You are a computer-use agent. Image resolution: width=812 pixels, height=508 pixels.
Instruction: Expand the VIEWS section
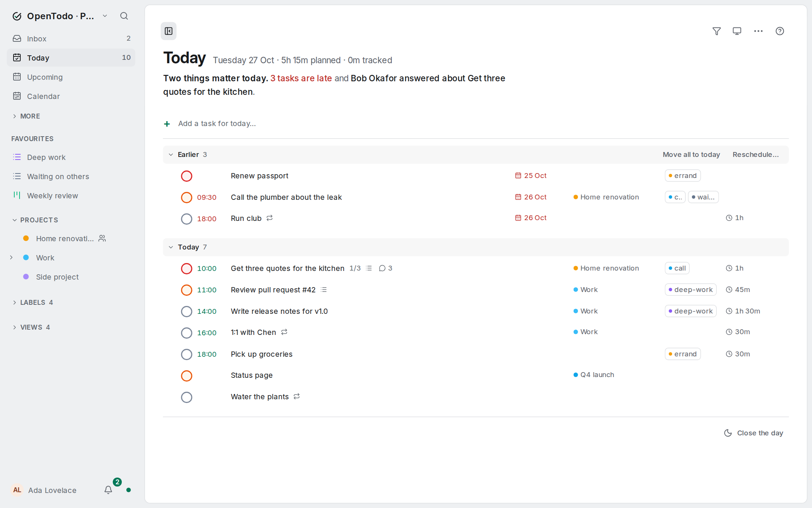(31, 327)
